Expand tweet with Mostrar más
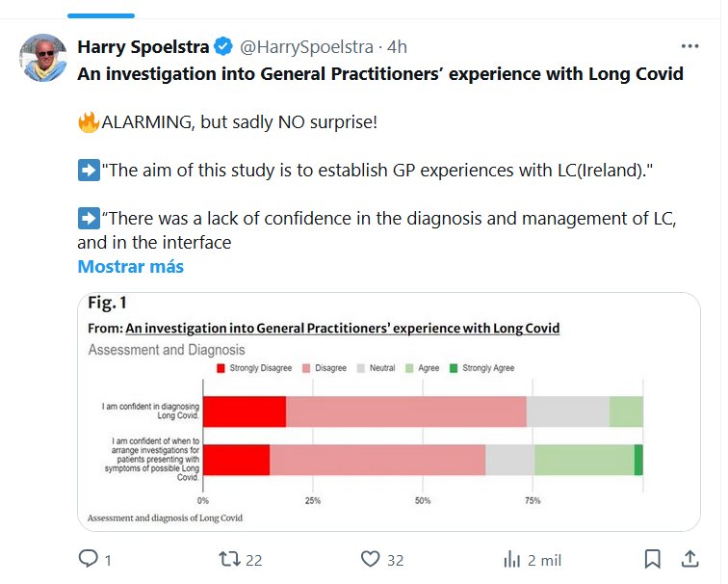Screen dimensions: 728x584 pos(130,267)
